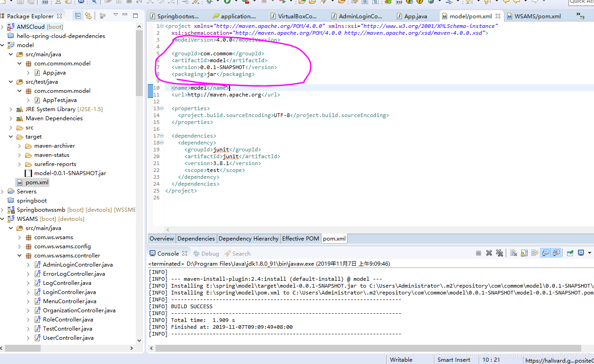
Task: Fold the properties element at line 13
Action: tap(162, 108)
